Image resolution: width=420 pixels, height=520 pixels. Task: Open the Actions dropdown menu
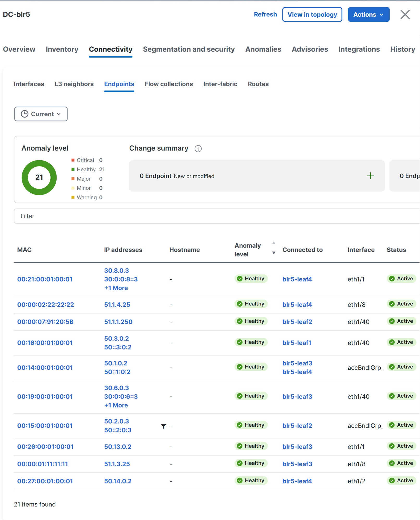[x=369, y=15]
